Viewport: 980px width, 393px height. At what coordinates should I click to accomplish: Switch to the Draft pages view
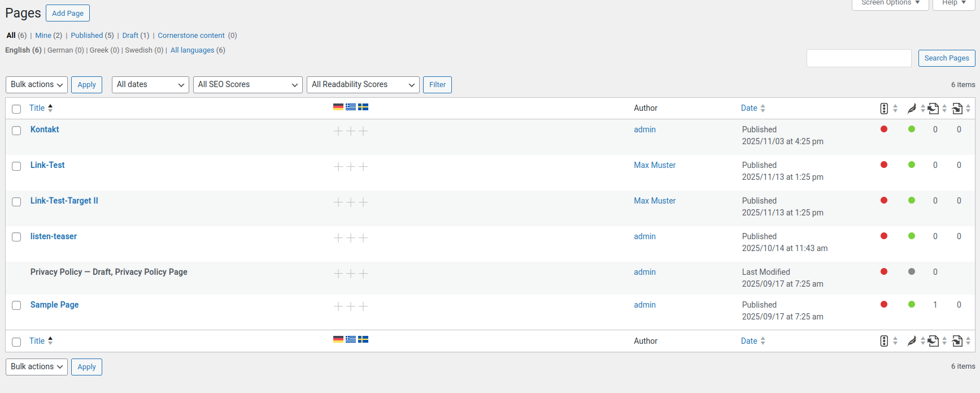130,36
